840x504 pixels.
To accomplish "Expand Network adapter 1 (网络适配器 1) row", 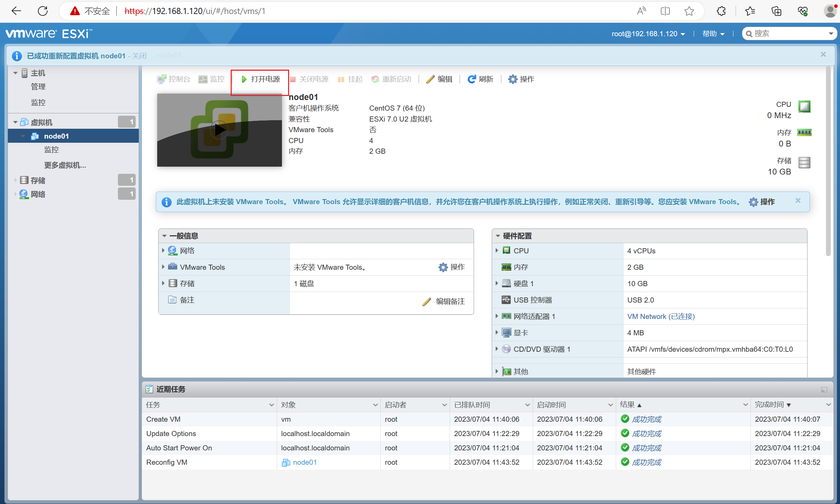I will tap(497, 316).
